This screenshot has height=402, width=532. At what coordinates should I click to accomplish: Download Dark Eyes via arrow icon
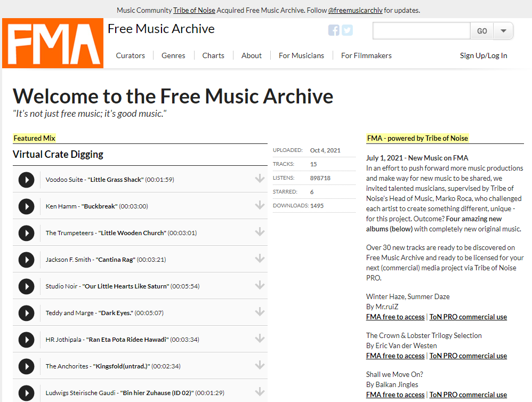click(260, 312)
